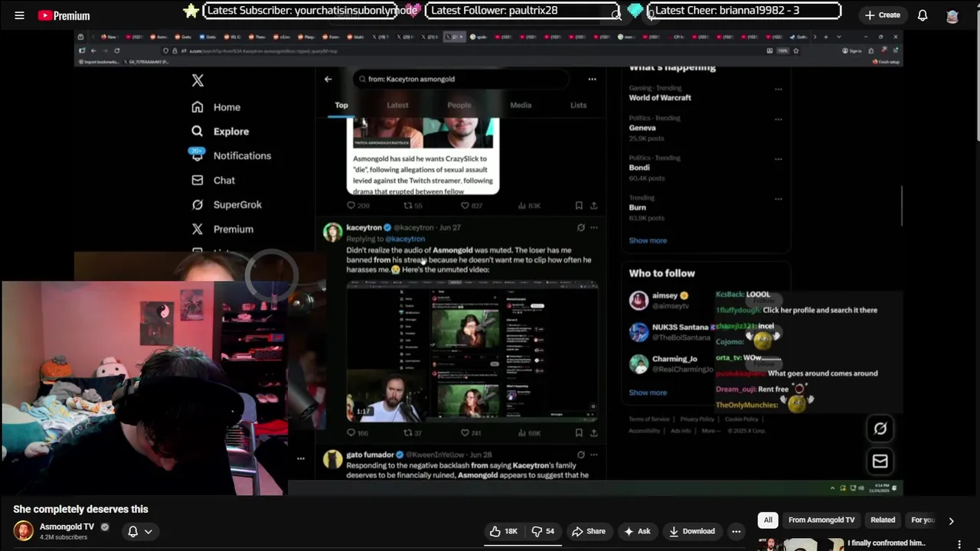Viewport: 980px width, 551px height.
Task: Bookmark the first post above kaceytron's
Action: pyautogui.click(x=579, y=205)
